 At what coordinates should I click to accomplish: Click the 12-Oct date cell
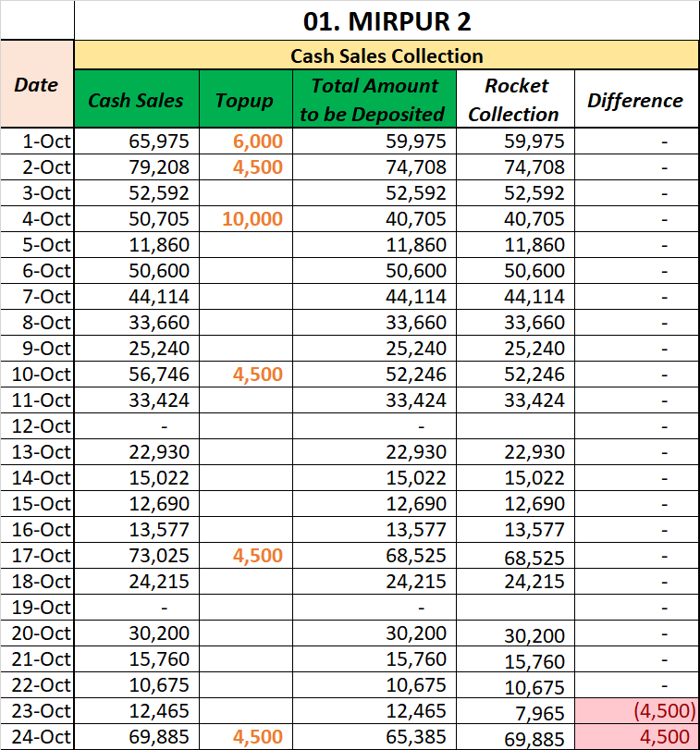37,426
